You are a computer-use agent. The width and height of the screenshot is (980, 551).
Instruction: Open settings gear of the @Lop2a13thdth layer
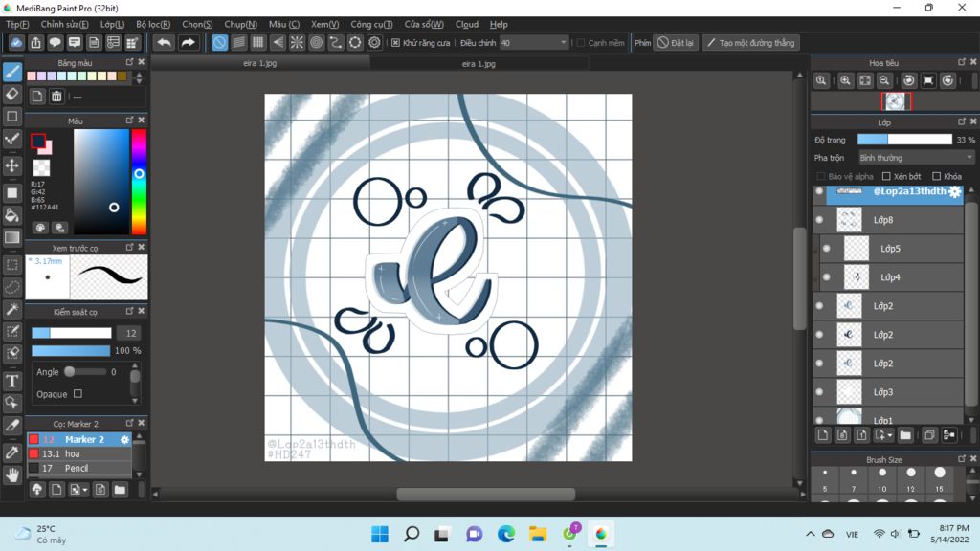(x=954, y=191)
